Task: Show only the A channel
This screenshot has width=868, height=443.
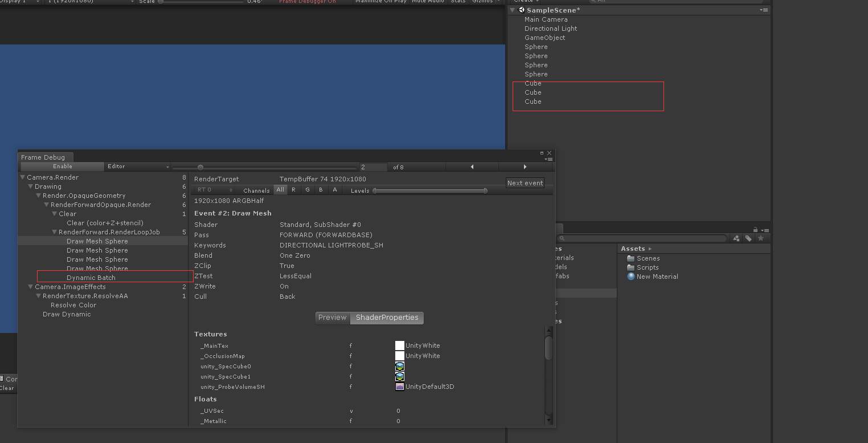Action: [335, 190]
